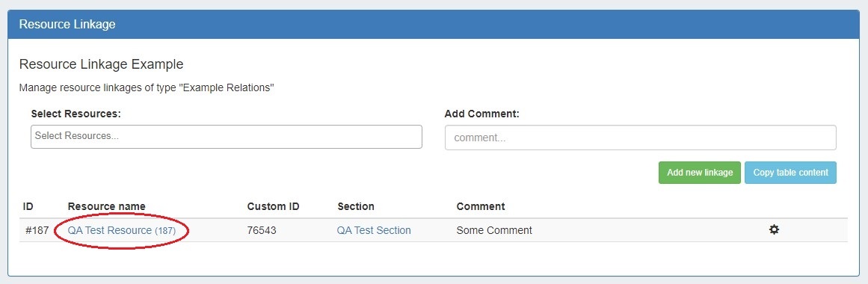868x284 pixels.
Task: Open the QA Test Resource (187) link
Action: pyautogui.click(x=122, y=230)
